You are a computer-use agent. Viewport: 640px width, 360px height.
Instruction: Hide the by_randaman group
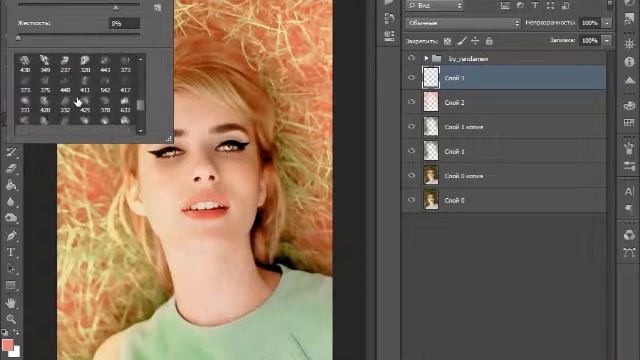click(x=411, y=58)
